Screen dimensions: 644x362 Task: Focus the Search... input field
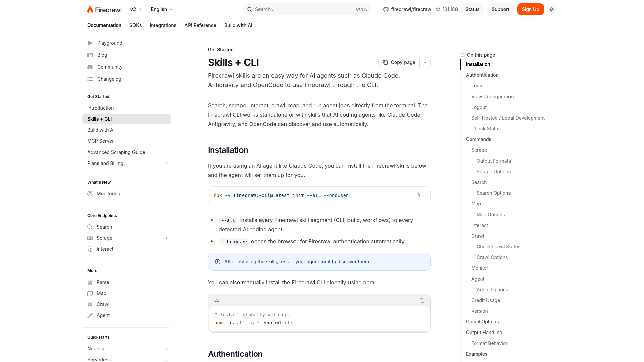coord(306,9)
